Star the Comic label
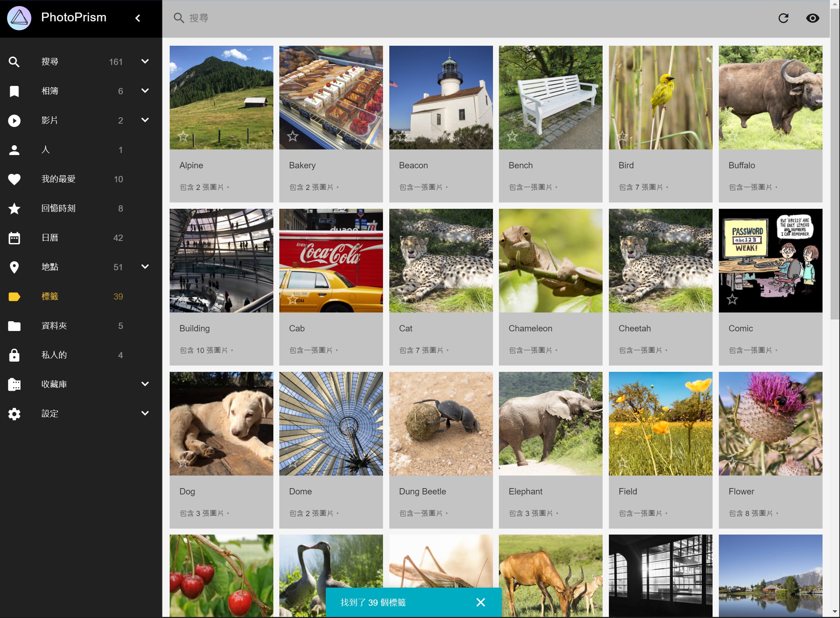The image size is (840, 618). (732, 299)
